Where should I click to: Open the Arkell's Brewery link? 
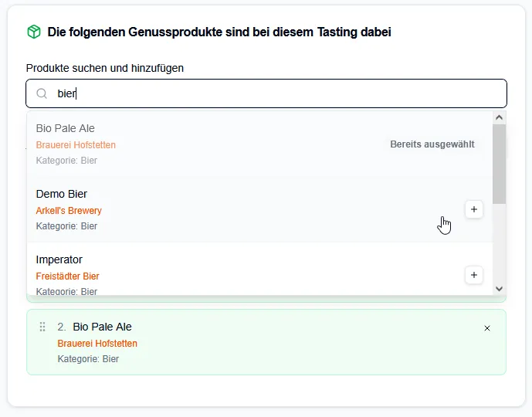(x=69, y=210)
